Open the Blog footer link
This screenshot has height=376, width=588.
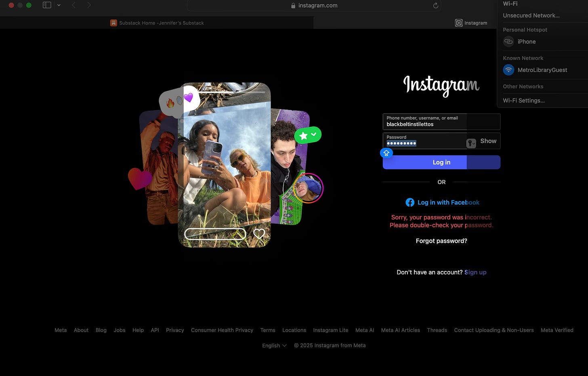pos(101,330)
